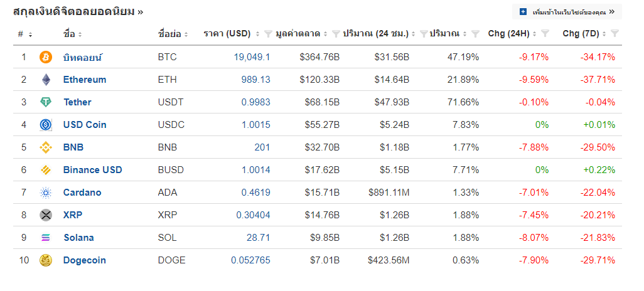Screen dimensions: 644x291
Task: Open the filter for Chg (7D) column
Action: [614, 33]
